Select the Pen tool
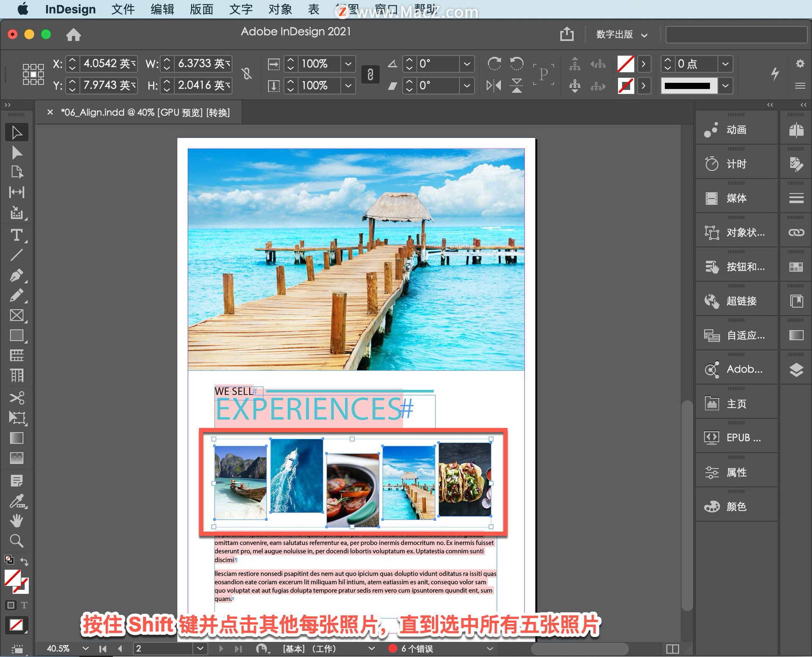Screen dimensions: 812x657 point(16,275)
